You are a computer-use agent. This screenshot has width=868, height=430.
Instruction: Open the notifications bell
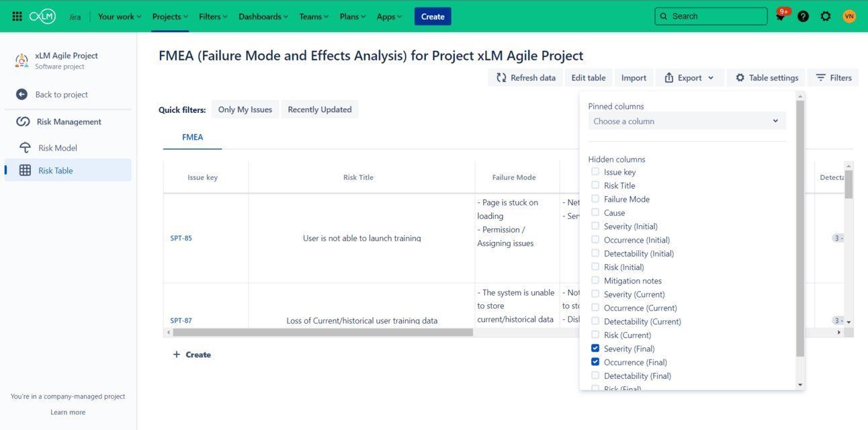(781, 16)
